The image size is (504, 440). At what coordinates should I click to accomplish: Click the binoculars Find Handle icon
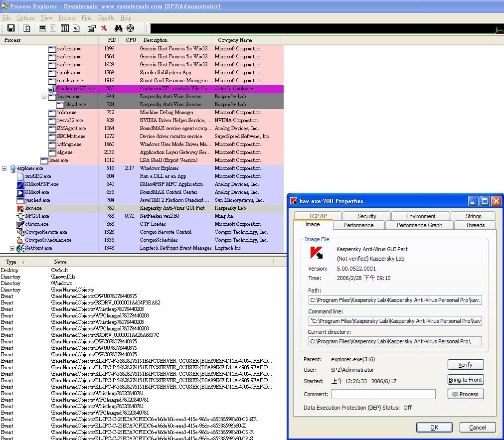click(118, 28)
